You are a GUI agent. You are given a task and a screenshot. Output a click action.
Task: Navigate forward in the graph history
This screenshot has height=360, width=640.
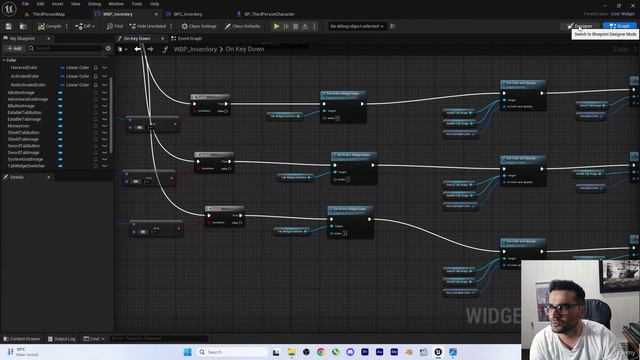point(150,49)
